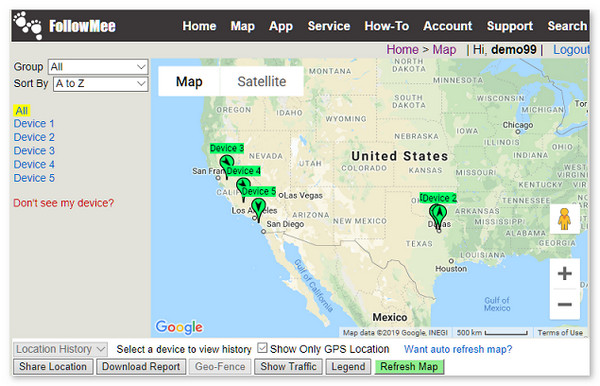
Task: Select Device 1 in the device list
Action: click(34, 124)
